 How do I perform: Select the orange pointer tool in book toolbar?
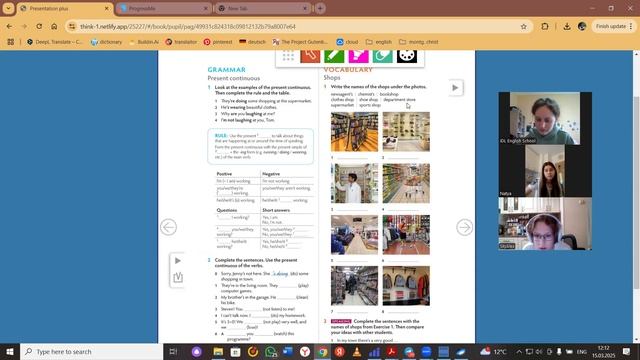click(310, 56)
